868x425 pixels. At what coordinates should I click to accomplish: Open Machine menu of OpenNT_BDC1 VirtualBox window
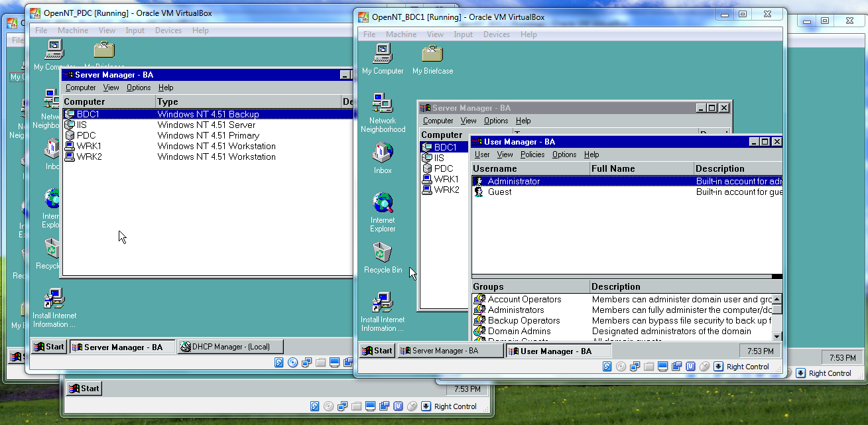point(401,34)
